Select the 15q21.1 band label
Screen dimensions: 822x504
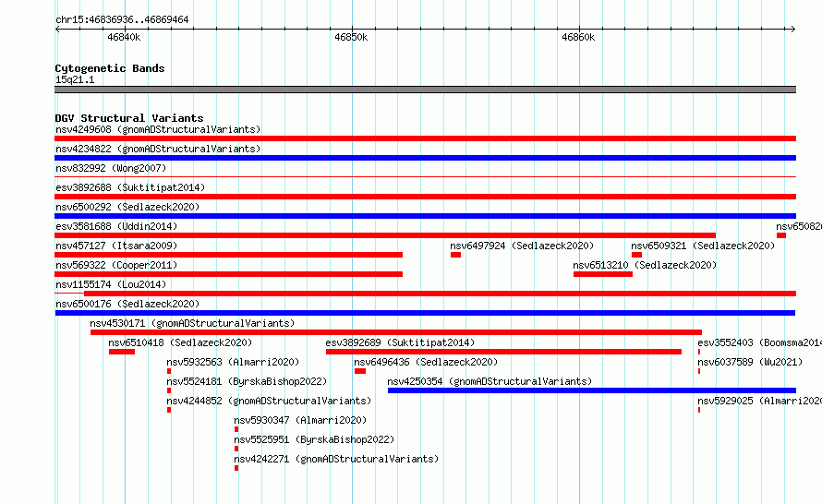(x=75, y=79)
